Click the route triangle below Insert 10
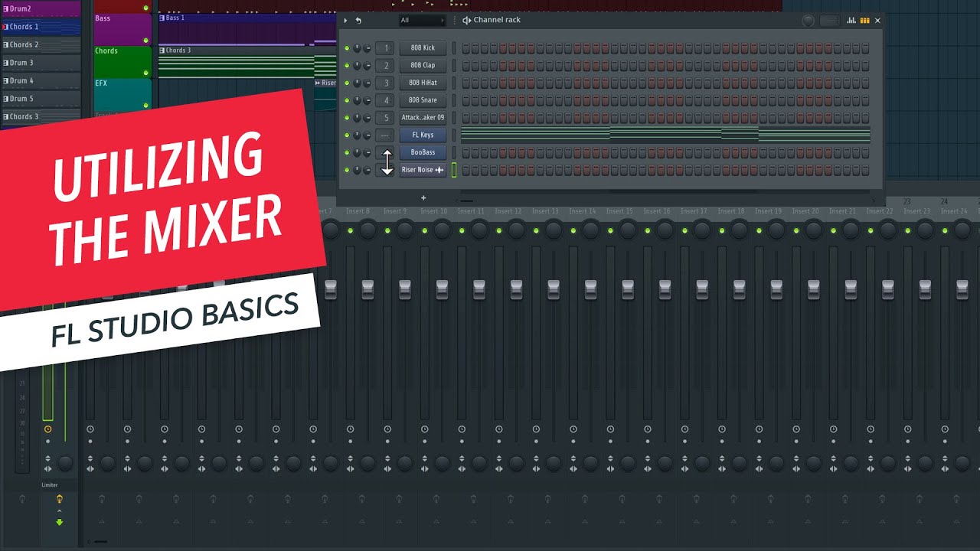The image size is (980, 551). 436,522
